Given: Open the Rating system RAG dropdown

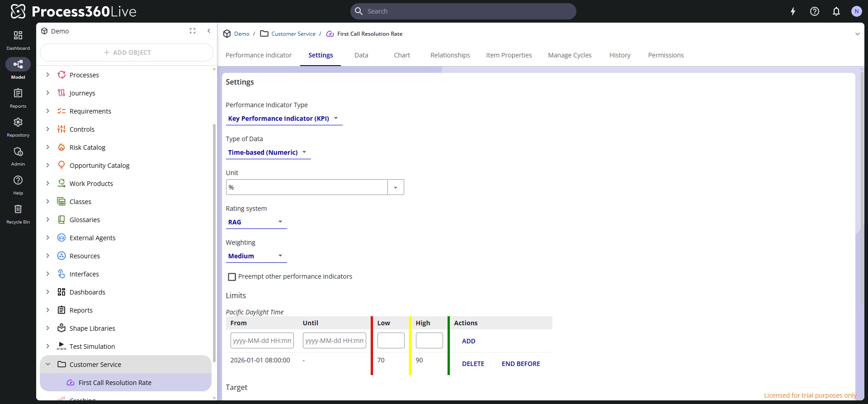Looking at the screenshot, I should (256, 222).
